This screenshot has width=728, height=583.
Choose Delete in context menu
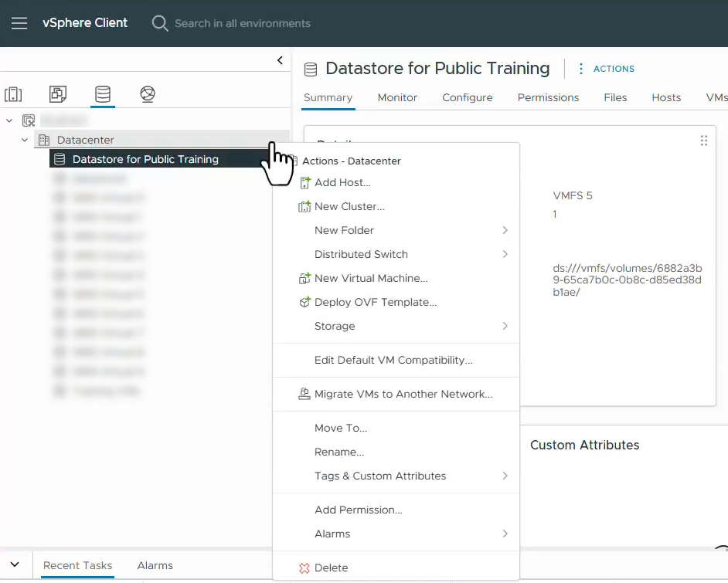pyautogui.click(x=396, y=568)
